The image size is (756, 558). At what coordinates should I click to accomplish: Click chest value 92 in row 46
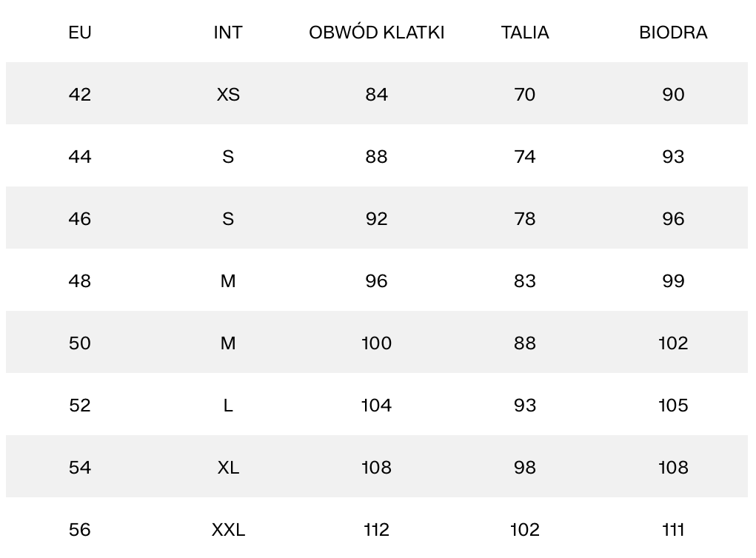pyautogui.click(x=376, y=219)
